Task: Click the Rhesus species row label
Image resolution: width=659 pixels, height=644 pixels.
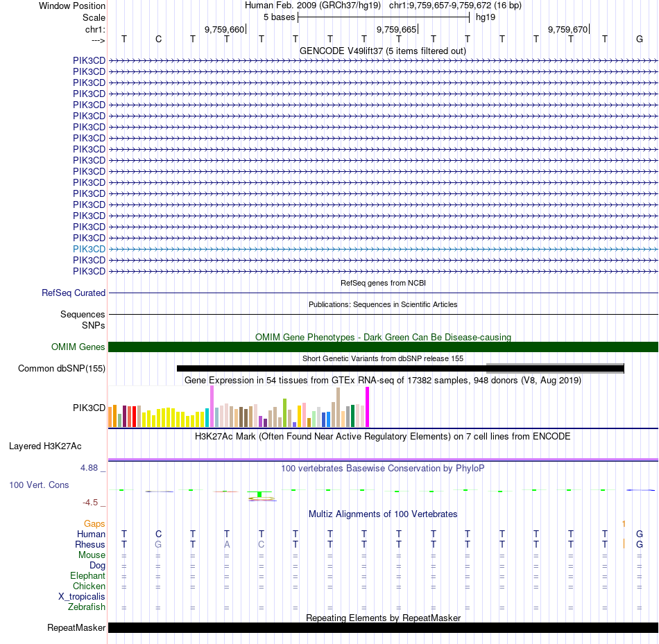Action: pos(90,544)
